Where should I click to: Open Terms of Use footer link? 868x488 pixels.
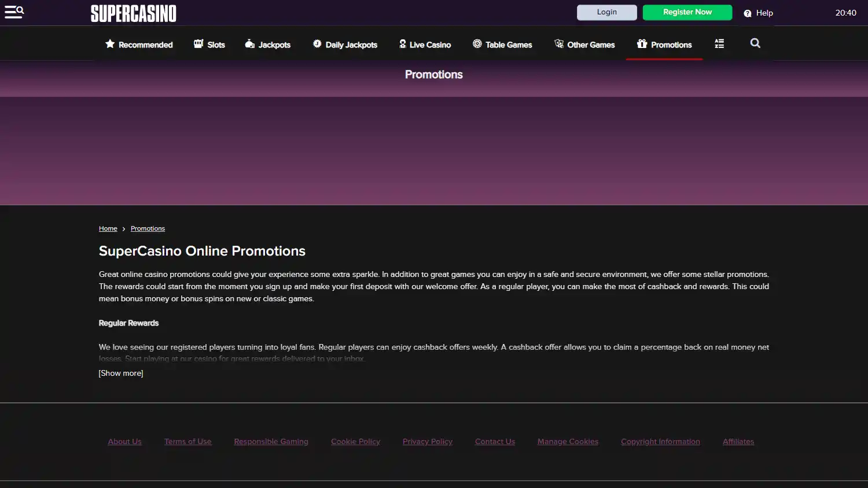pyautogui.click(x=187, y=441)
